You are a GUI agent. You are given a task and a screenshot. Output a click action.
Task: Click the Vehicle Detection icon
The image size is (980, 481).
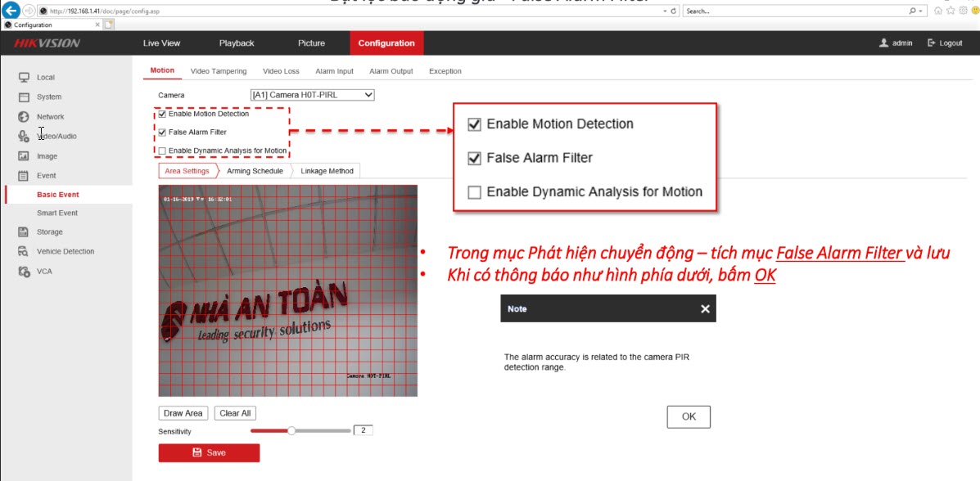coord(24,252)
